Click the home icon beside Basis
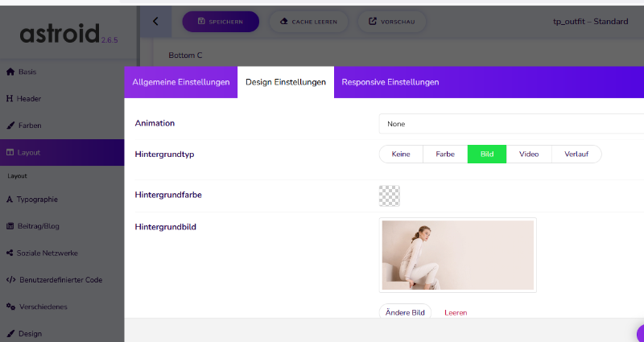This screenshot has height=342, width=644. (10, 72)
